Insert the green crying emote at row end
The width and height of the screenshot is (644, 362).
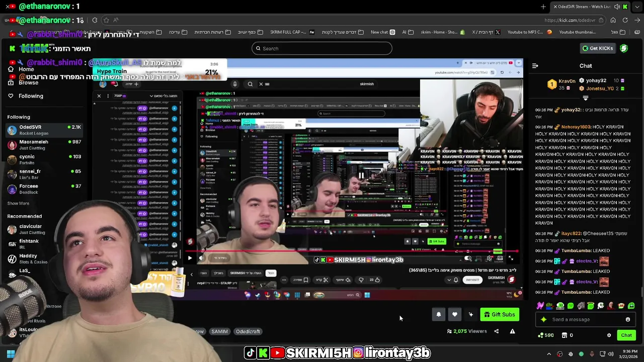631,306
